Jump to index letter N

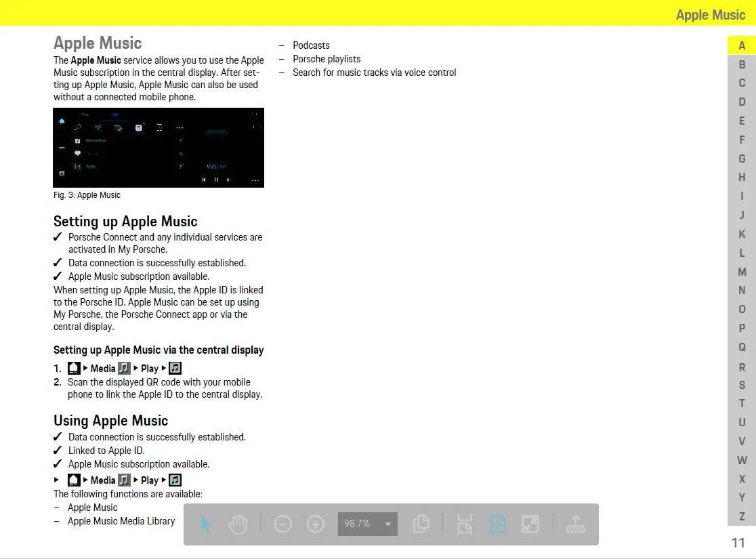point(742,291)
